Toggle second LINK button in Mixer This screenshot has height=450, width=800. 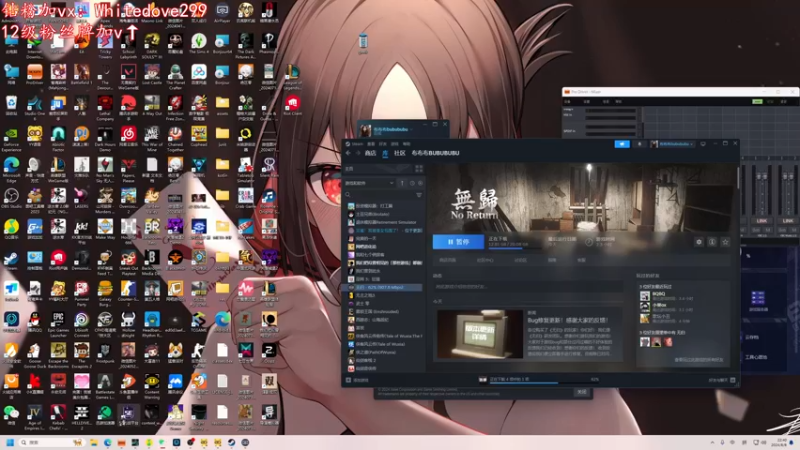coord(787,221)
